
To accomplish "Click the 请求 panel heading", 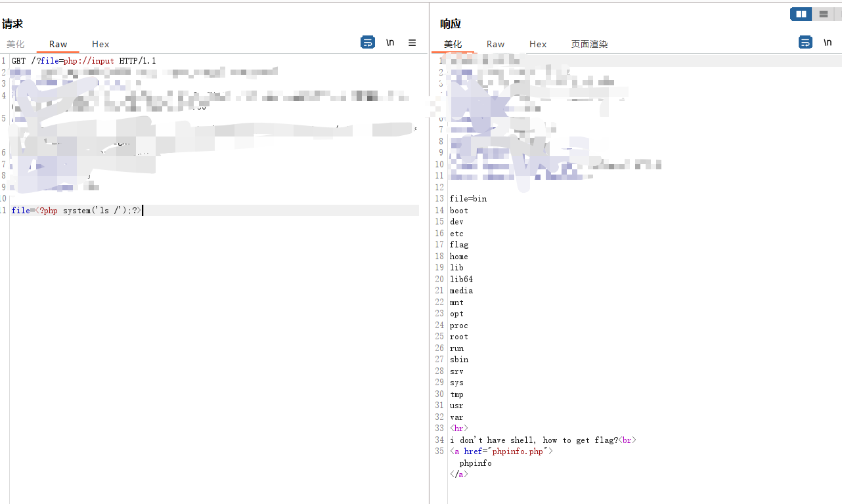I will (x=12, y=24).
